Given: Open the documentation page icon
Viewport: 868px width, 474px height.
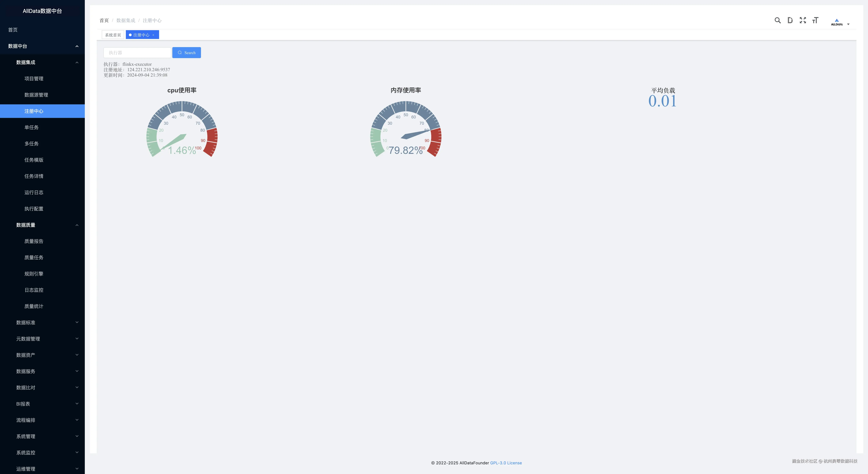Looking at the screenshot, I should click(x=790, y=20).
